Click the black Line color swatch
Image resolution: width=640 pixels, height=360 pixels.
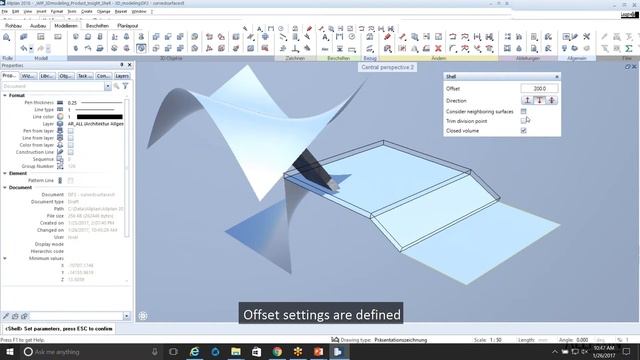coord(100,117)
